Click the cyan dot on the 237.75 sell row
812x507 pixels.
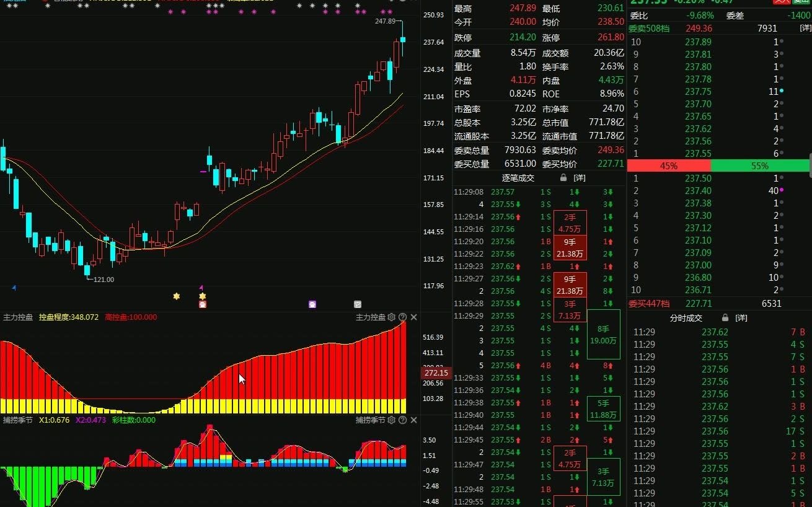(782, 91)
